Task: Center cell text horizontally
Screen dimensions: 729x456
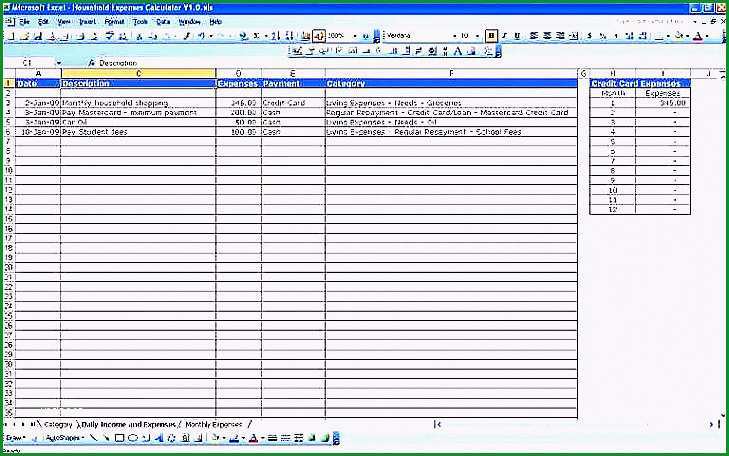Action: [x=547, y=36]
